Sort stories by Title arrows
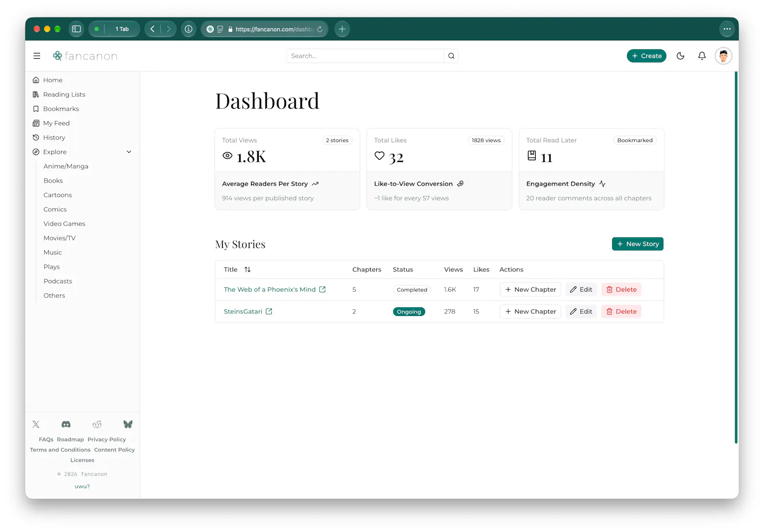764x532 pixels. pos(247,270)
